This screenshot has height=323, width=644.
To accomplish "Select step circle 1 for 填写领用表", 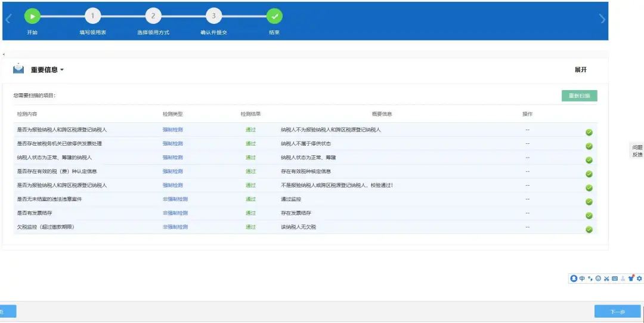I will tap(92, 17).
